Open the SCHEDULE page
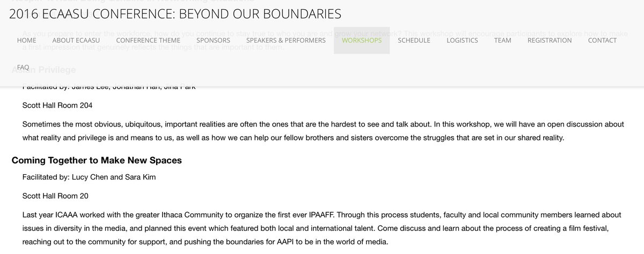This screenshot has width=644, height=254. [414, 40]
